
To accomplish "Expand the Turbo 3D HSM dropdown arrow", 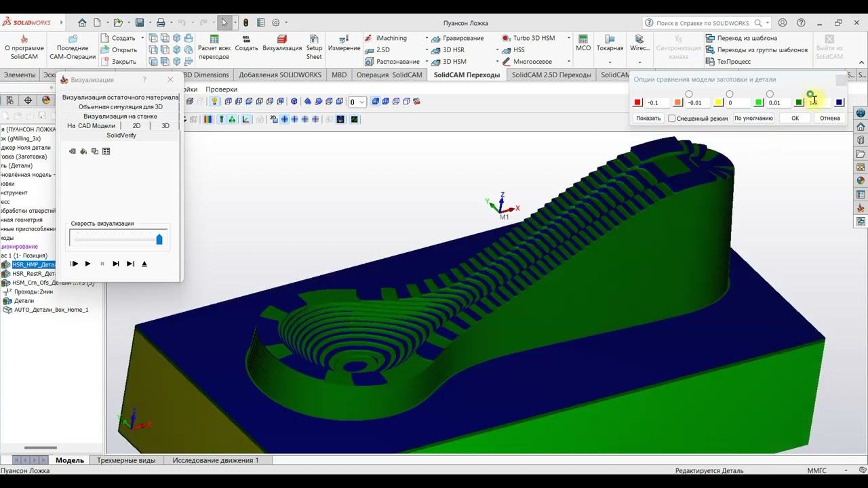I will (x=568, y=39).
